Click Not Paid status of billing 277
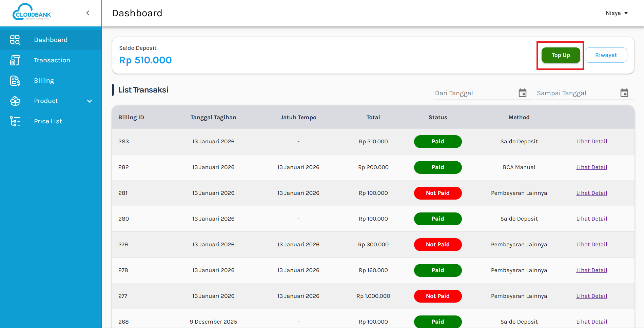 (437, 296)
